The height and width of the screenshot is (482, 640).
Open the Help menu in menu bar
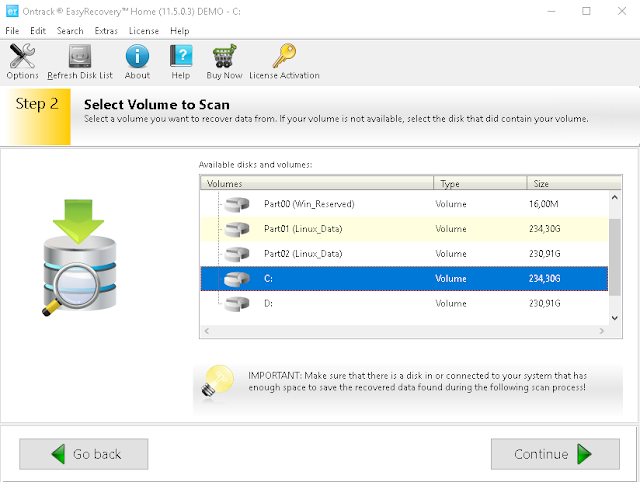pyautogui.click(x=180, y=31)
